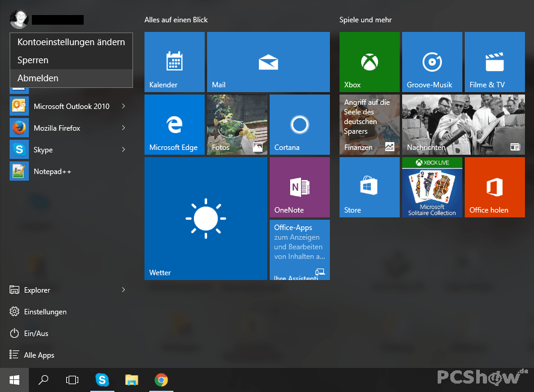
Task: Open the taskbar search magnifier
Action: click(x=43, y=380)
